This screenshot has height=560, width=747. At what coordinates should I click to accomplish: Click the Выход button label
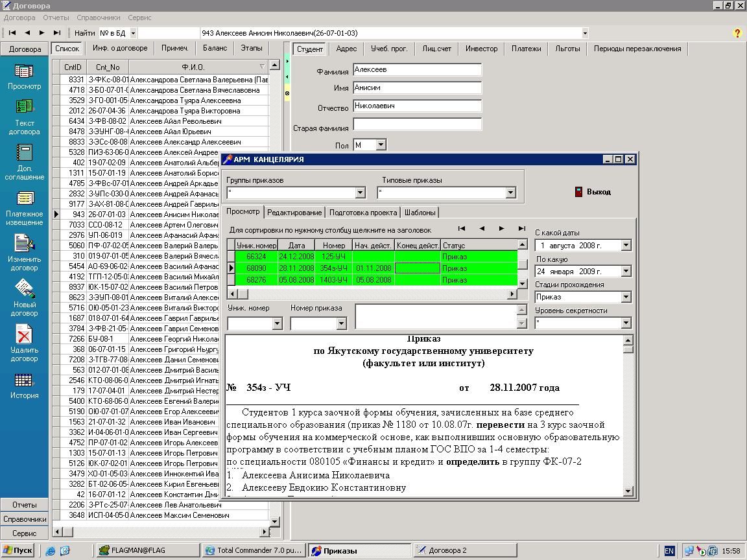tap(599, 192)
